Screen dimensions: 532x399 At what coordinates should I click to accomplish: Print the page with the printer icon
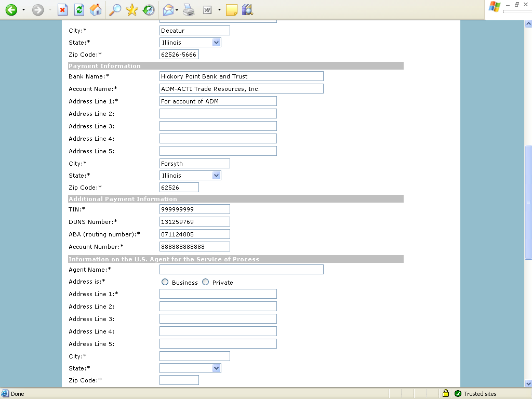(188, 10)
